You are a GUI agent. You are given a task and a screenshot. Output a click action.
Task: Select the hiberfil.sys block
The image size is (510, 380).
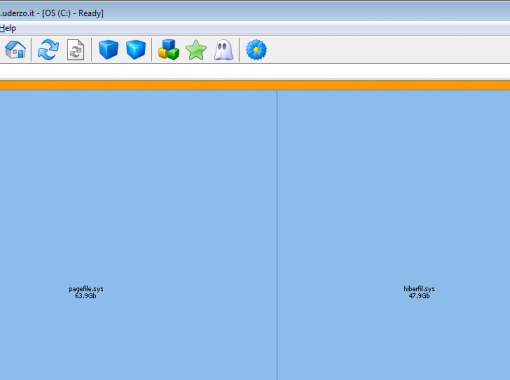[394, 235]
